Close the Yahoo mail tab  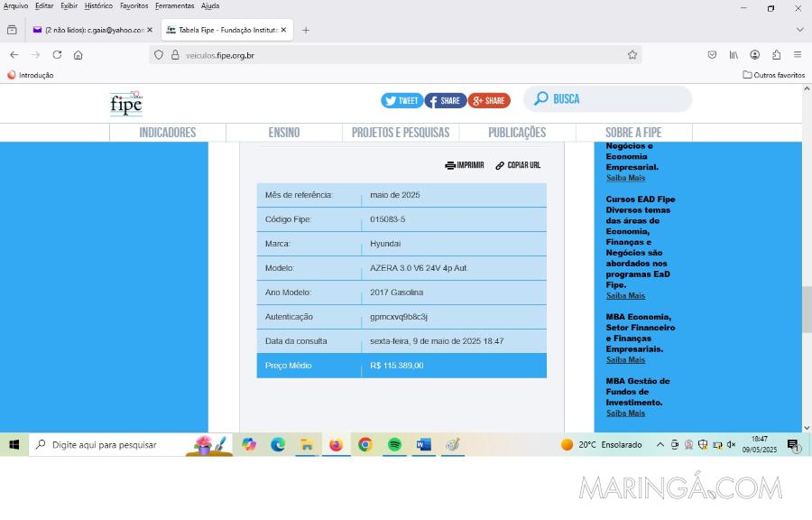tap(150, 30)
